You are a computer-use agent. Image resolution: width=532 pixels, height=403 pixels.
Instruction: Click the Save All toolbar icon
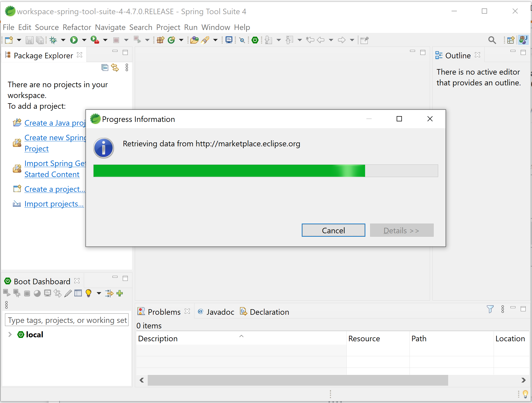(40, 40)
